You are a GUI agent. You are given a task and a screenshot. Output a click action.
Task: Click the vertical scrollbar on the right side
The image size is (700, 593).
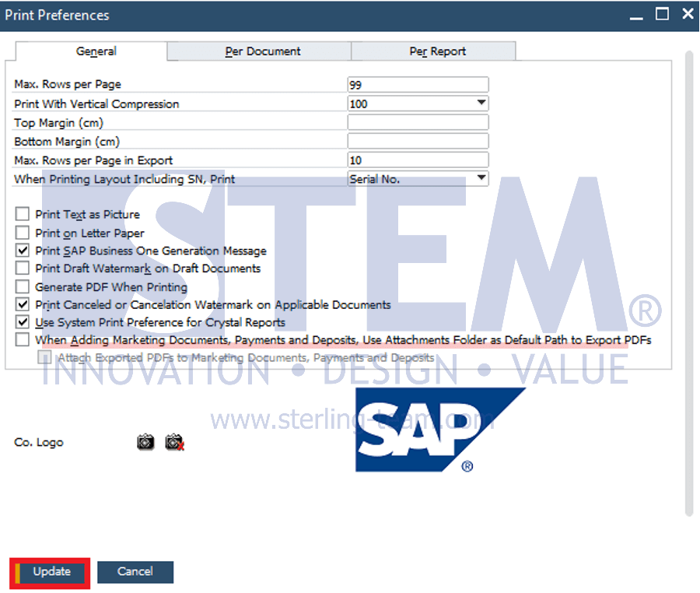pyautogui.click(x=689, y=283)
